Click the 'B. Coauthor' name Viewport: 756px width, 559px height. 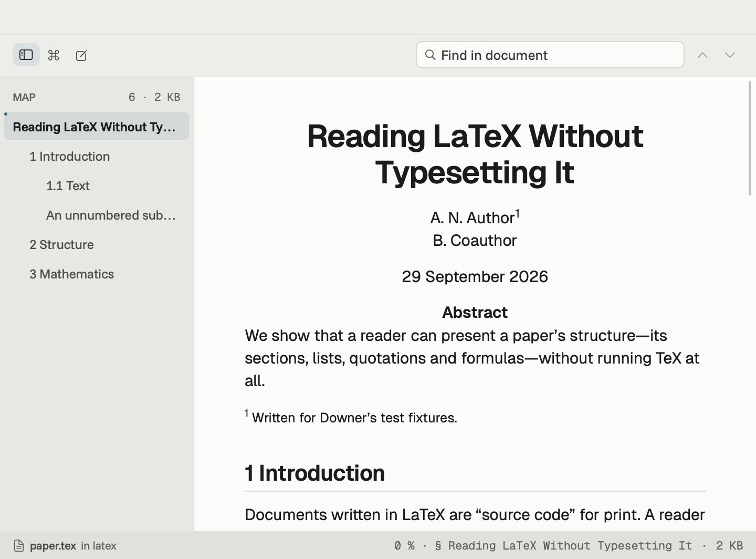tap(475, 240)
